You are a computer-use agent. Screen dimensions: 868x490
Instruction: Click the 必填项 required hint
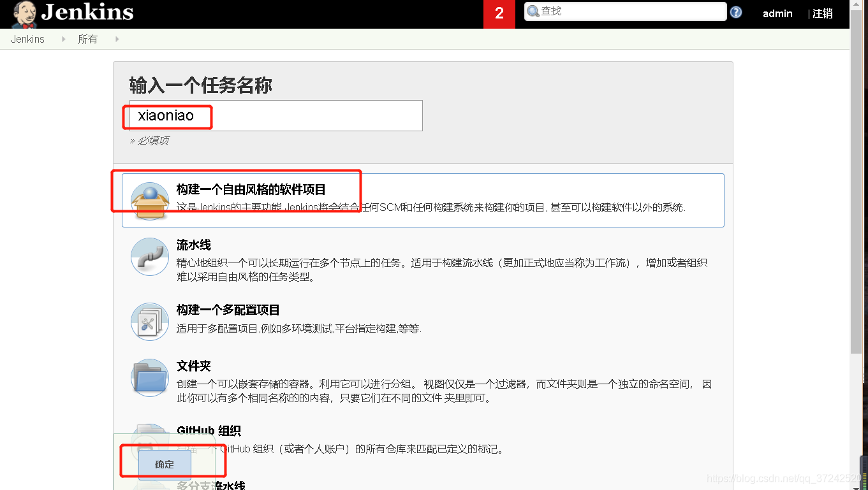coord(150,141)
